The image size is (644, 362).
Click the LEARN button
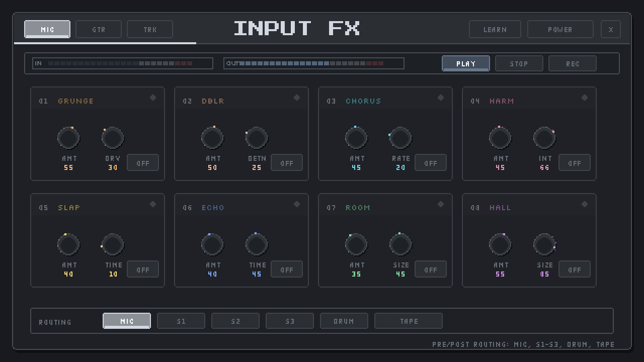(x=495, y=29)
